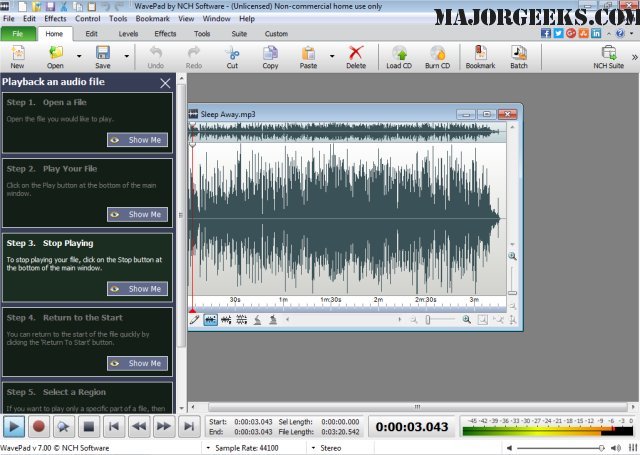Go to start with previous-track button
This screenshot has height=455, width=640.
(x=114, y=427)
